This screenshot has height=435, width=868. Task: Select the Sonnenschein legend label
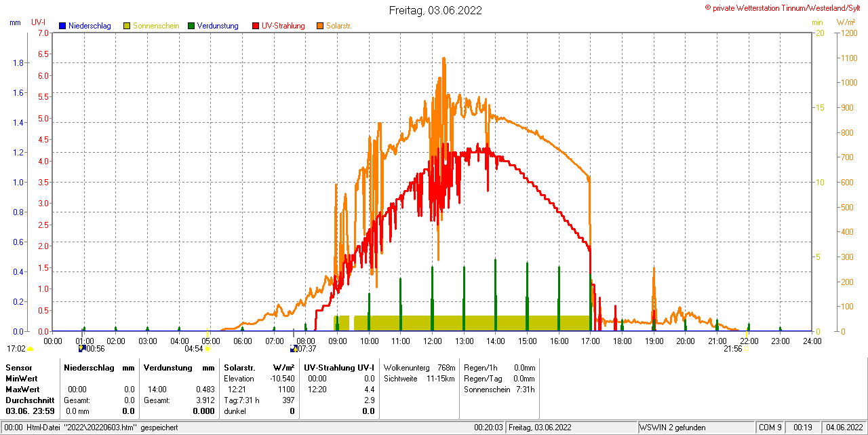pos(156,26)
